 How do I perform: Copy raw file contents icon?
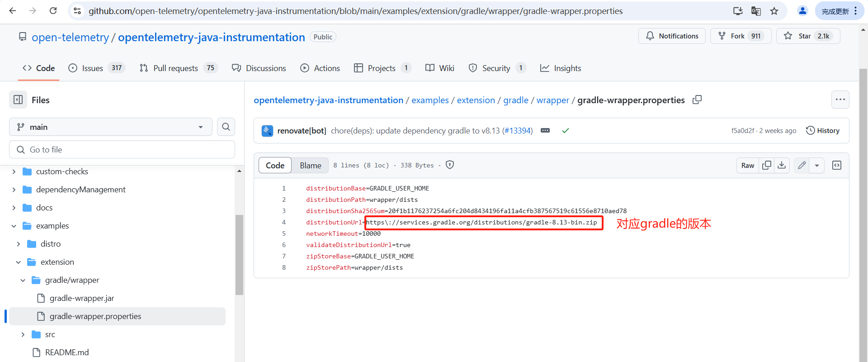(x=767, y=165)
